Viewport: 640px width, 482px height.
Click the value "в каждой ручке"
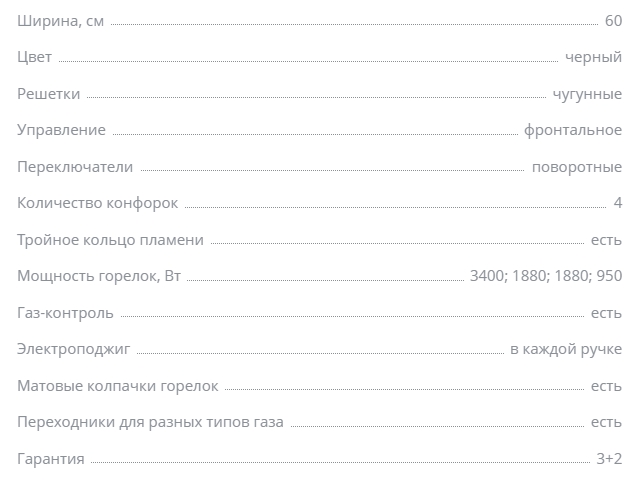tap(566, 349)
